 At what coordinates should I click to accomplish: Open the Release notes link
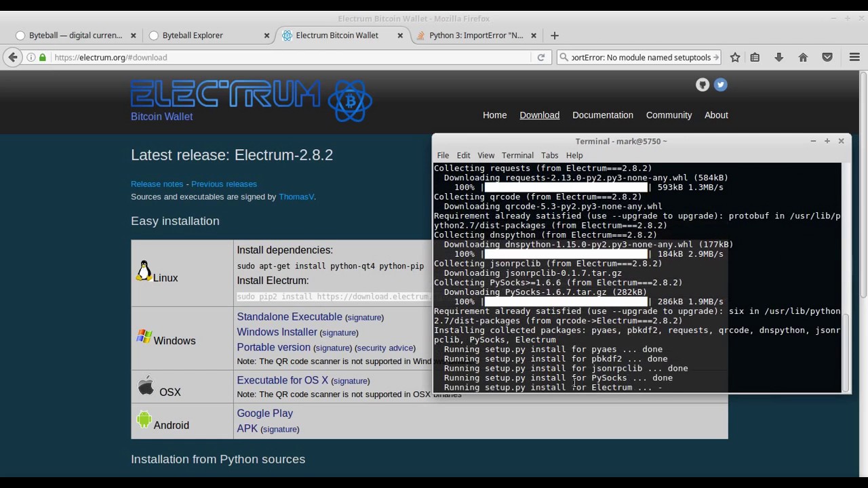[x=157, y=184]
